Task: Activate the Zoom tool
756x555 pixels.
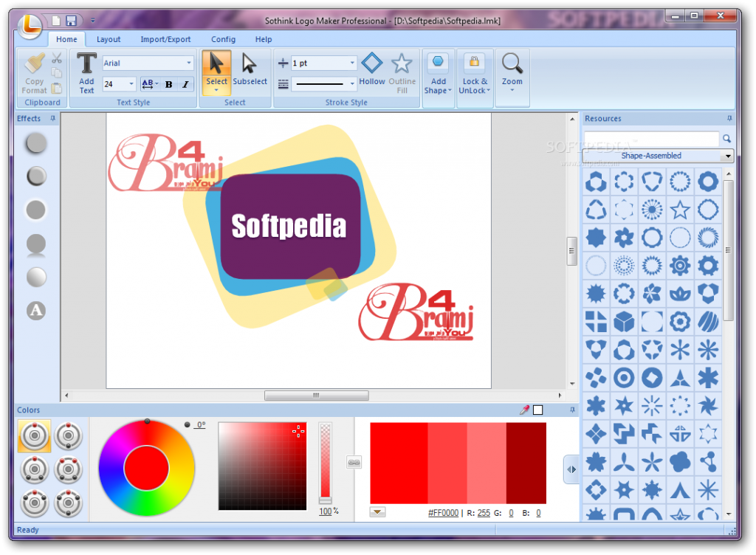Action: (512, 72)
